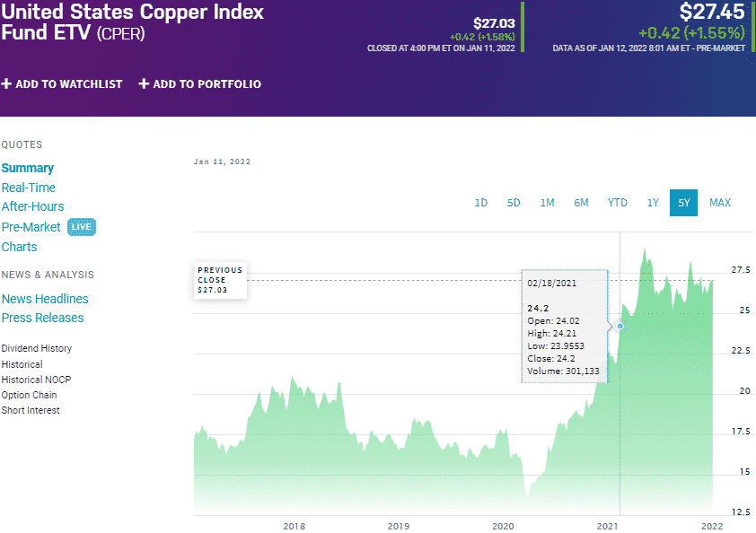This screenshot has width=756, height=533.
Task: Switch chart to 1M view
Action: click(x=547, y=203)
